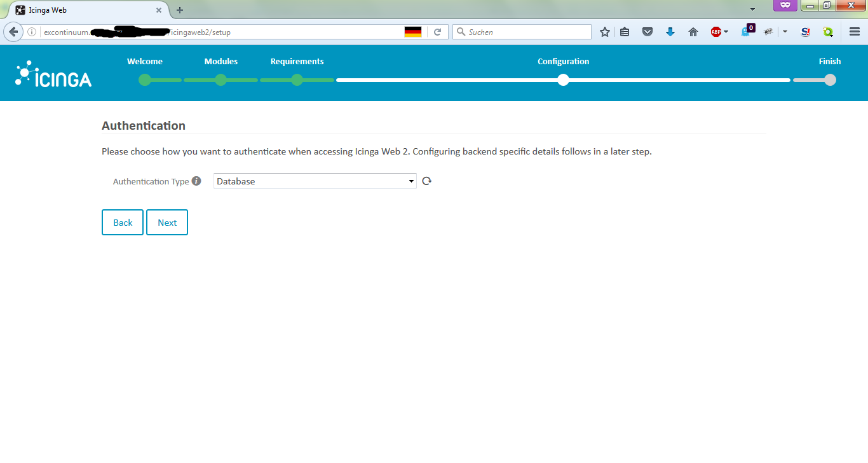Click the S! extension icon

(806, 32)
